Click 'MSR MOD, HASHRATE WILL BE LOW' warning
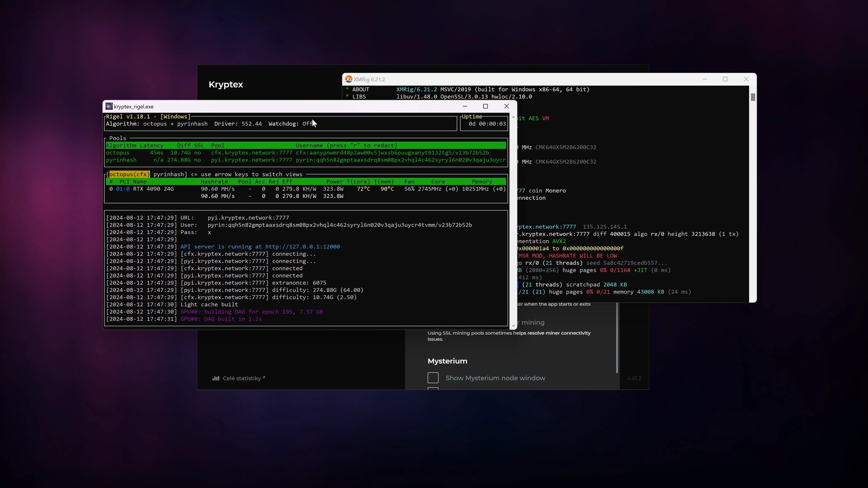 (x=568, y=256)
